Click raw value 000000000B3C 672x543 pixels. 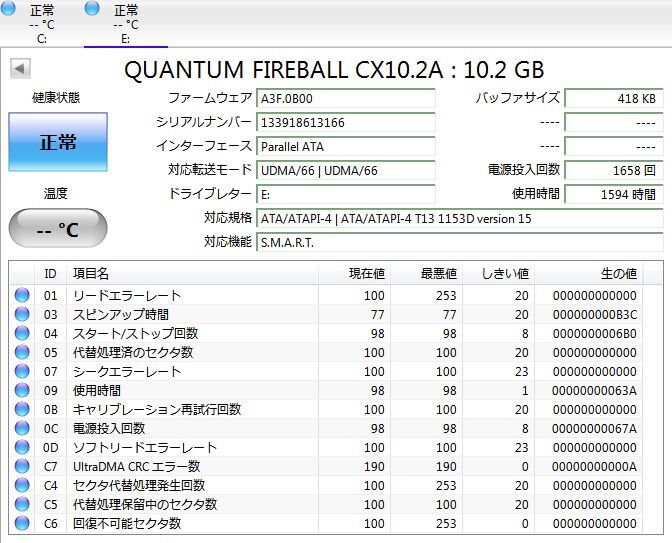[x=594, y=315]
